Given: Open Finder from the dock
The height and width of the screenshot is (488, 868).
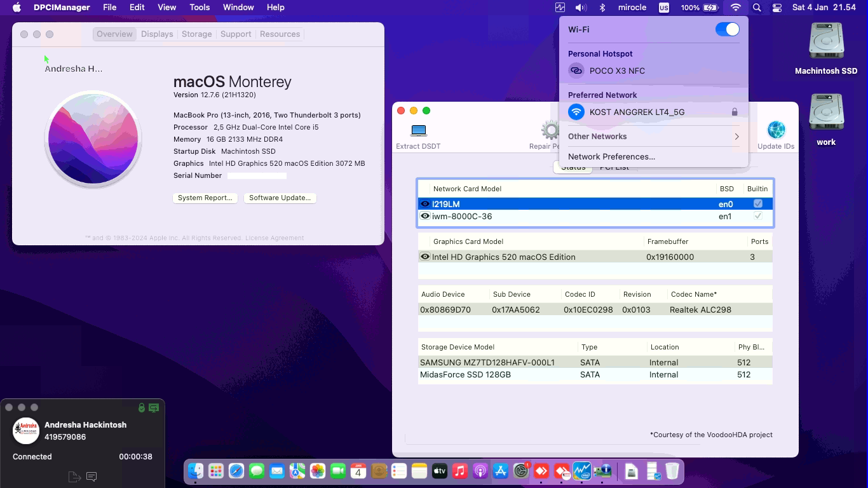Looking at the screenshot, I should (196, 471).
